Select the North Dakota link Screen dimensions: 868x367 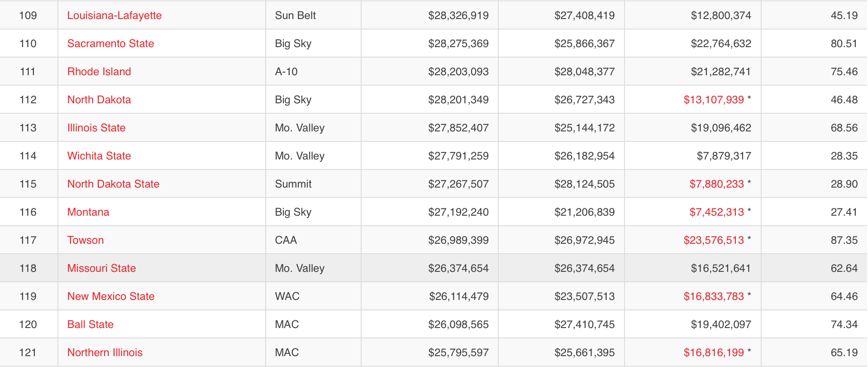99,100
